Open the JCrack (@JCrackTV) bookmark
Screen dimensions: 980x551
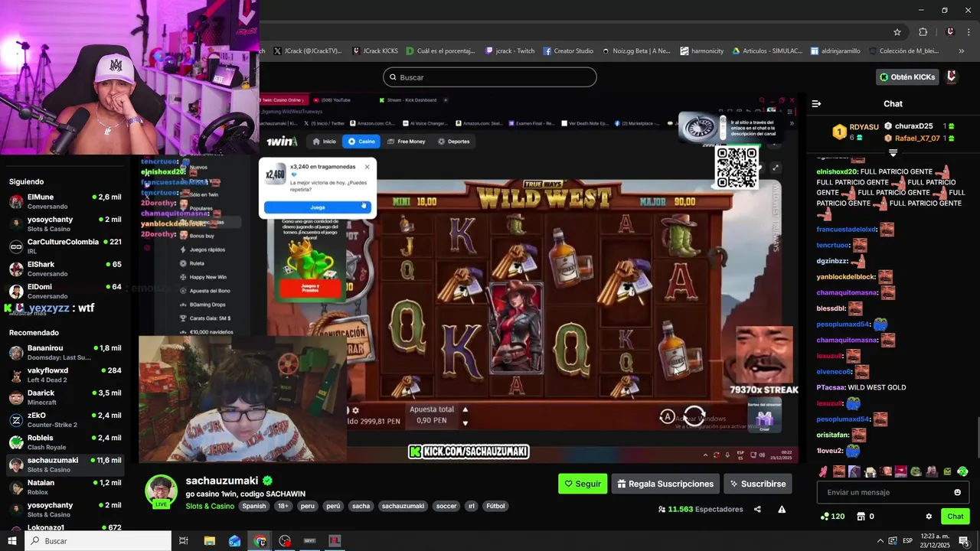pos(307,51)
